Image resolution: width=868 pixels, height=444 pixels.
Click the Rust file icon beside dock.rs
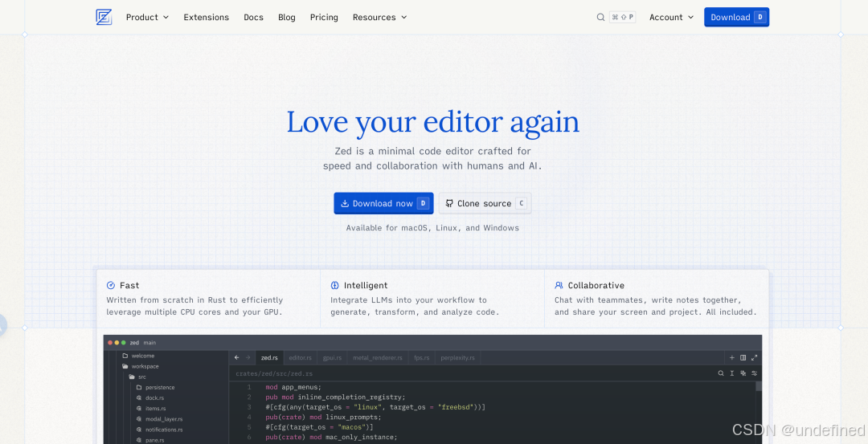(139, 397)
